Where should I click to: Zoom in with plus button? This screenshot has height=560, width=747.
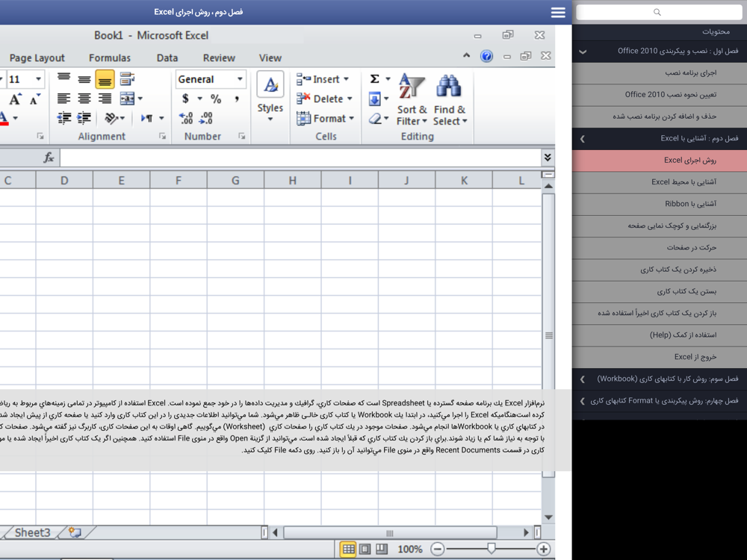pos(544,549)
